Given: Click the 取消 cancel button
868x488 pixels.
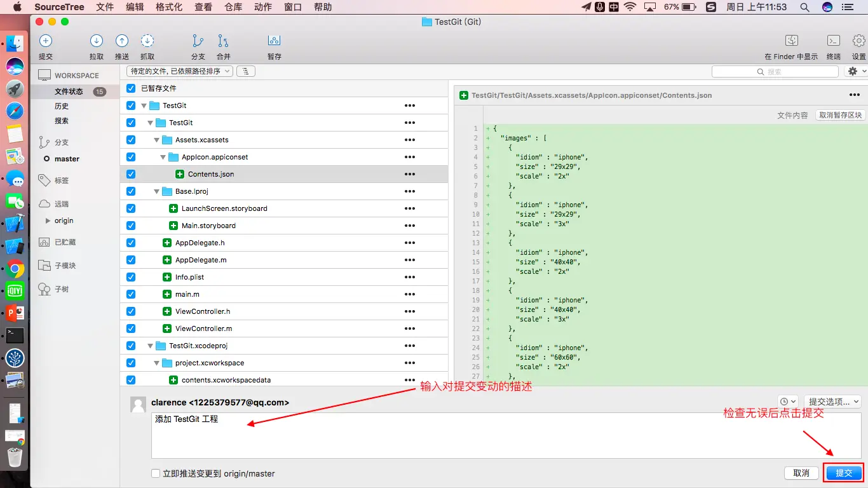Looking at the screenshot, I should 801,473.
